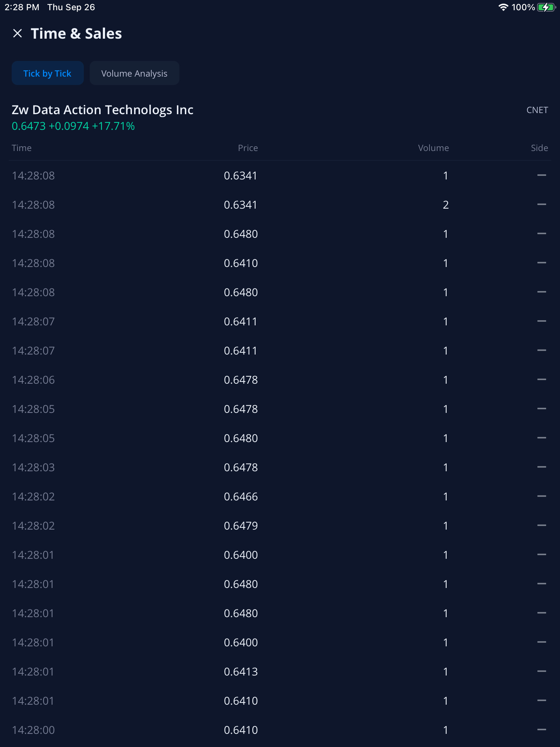Tap the Time column header

(x=22, y=148)
